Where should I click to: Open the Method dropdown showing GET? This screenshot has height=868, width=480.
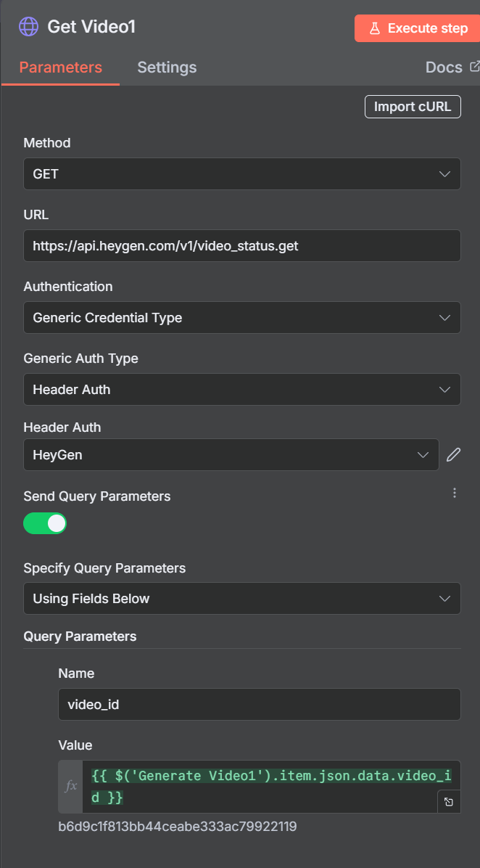pyautogui.click(x=241, y=174)
